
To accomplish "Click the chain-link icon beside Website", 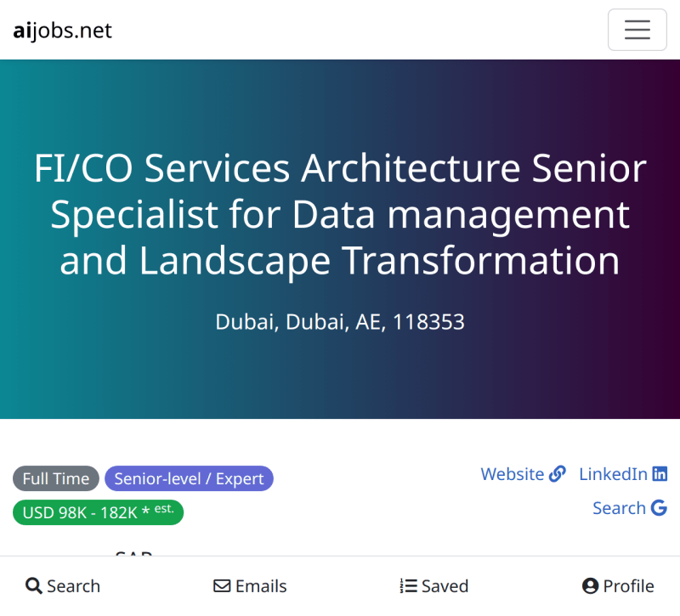I will coord(558,474).
